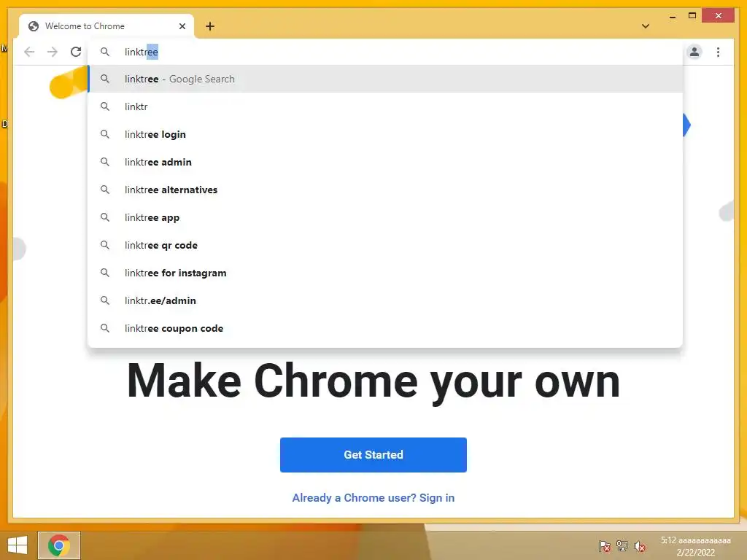Viewport: 747px width, 560px height.
Task: Choose 'linktree - Google Search' suggestion
Action: pyautogui.click(x=385, y=79)
